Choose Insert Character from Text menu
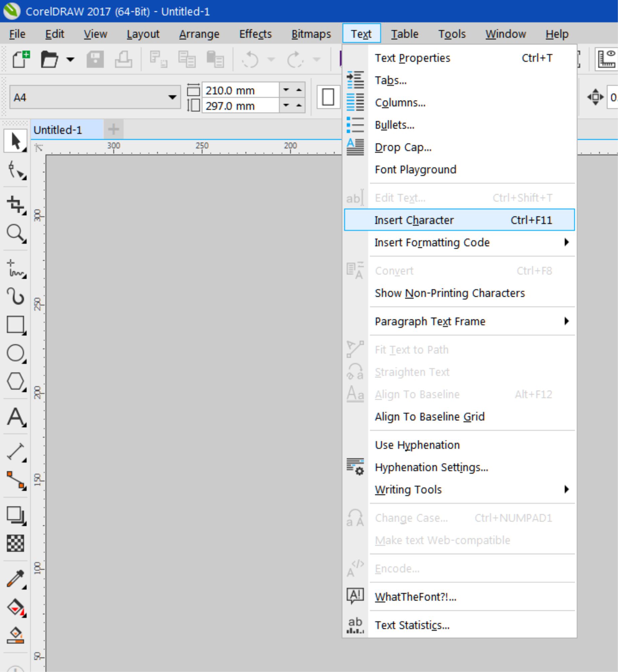Screen dimensions: 618x672 (x=459, y=220)
